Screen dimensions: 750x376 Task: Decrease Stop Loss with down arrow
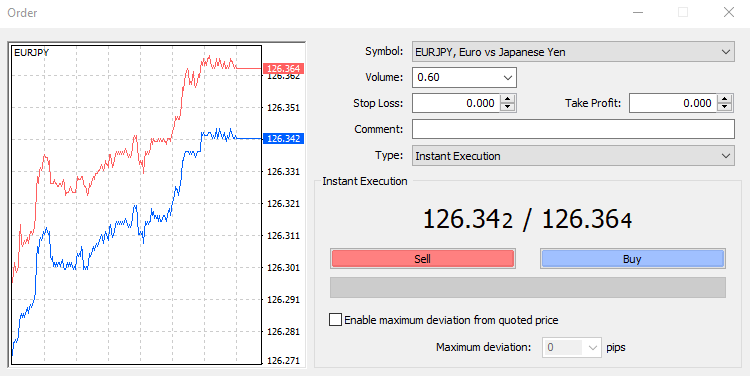507,107
